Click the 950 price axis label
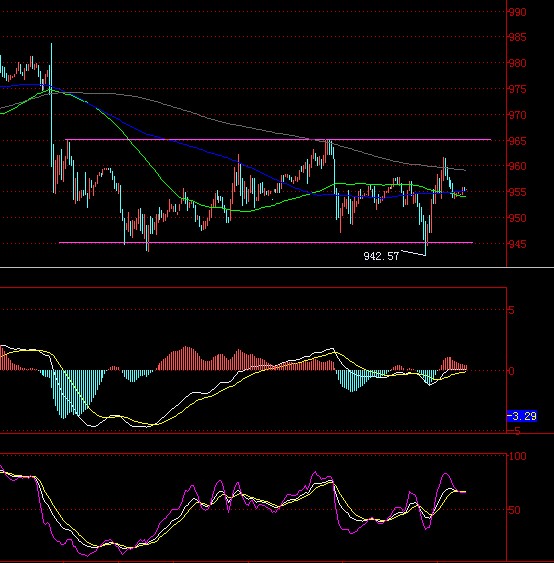 tap(518, 218)
